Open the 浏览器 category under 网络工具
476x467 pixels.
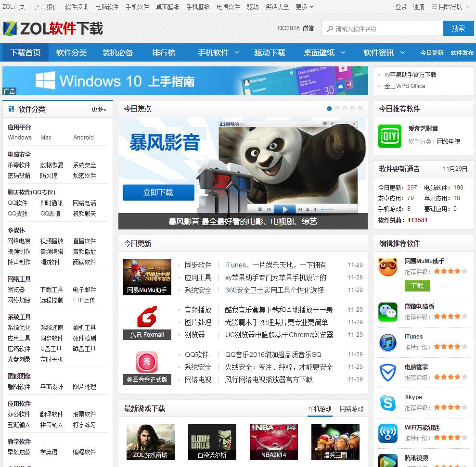[16, 290]
